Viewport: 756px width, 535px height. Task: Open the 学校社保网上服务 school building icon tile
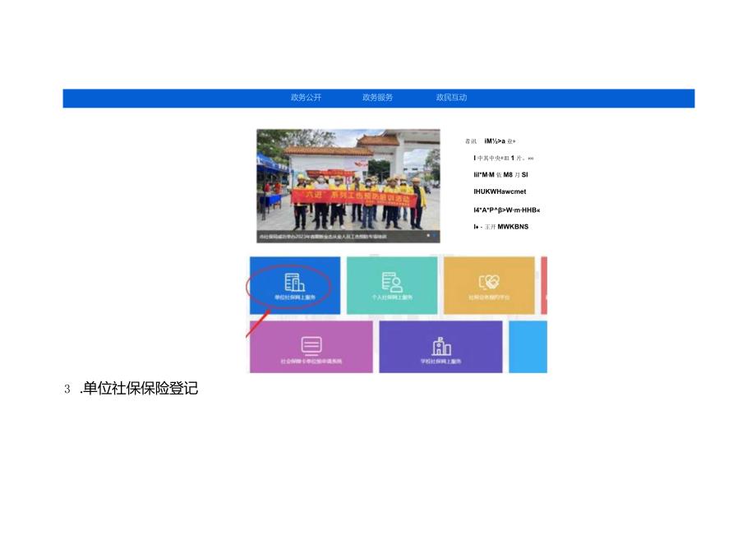coord(440,347)
